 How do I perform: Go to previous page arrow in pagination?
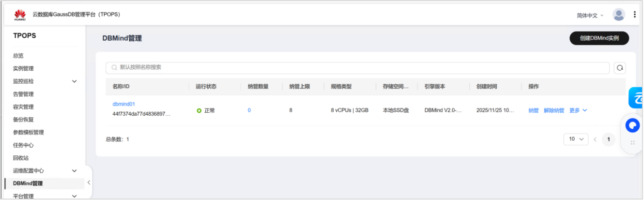[x=595, y=139]
